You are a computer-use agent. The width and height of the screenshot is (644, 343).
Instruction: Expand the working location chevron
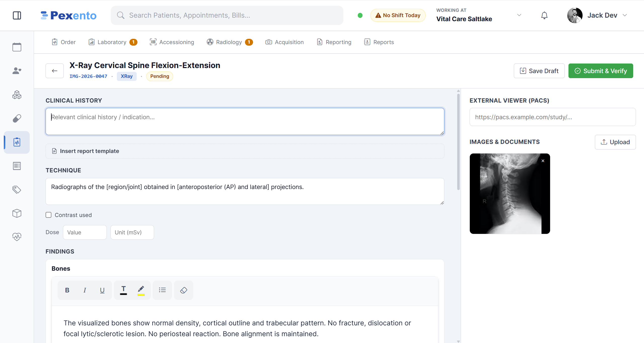point(519,15)
